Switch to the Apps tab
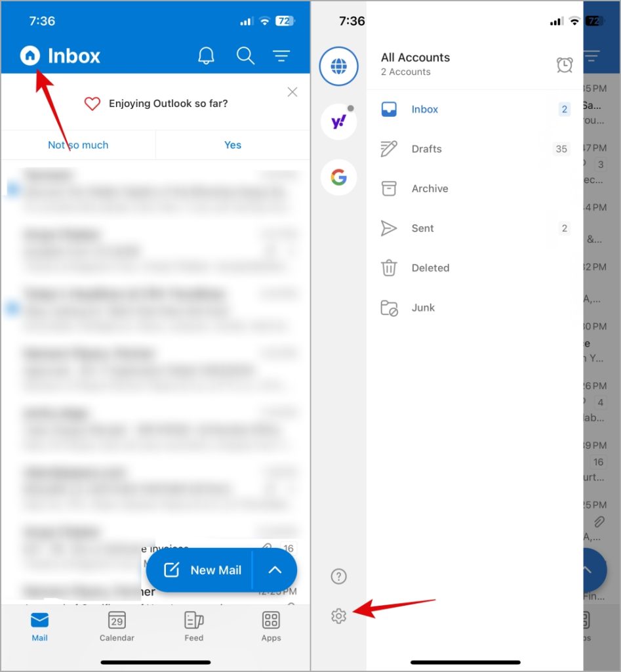Image resolution: width=621 pixels, height=672 pixels. tap(271, 627)
